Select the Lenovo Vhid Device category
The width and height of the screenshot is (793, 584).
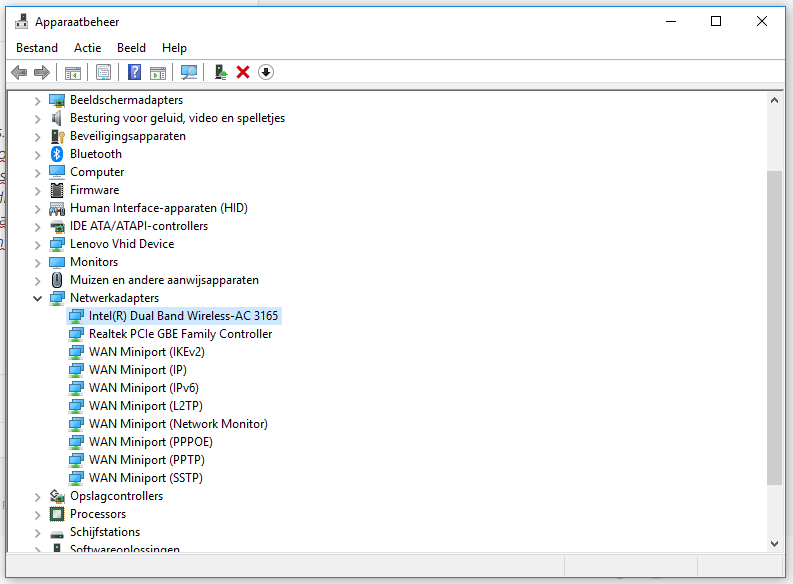[x=121, y=244]
